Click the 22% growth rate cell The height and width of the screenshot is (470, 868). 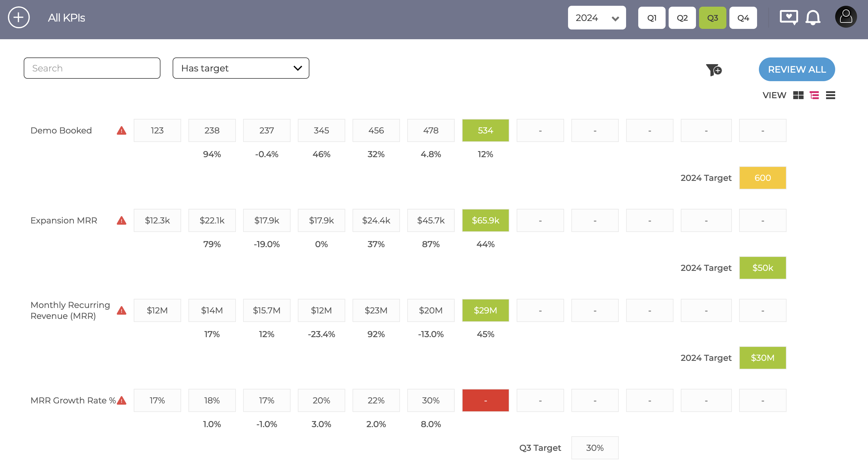pyautogui.click(x=376, y=401)
